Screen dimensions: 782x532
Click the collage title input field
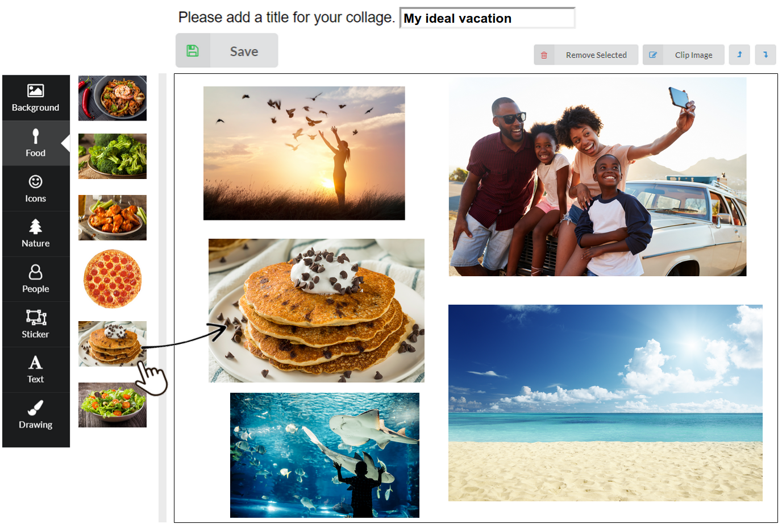click(x=488, y=18)
